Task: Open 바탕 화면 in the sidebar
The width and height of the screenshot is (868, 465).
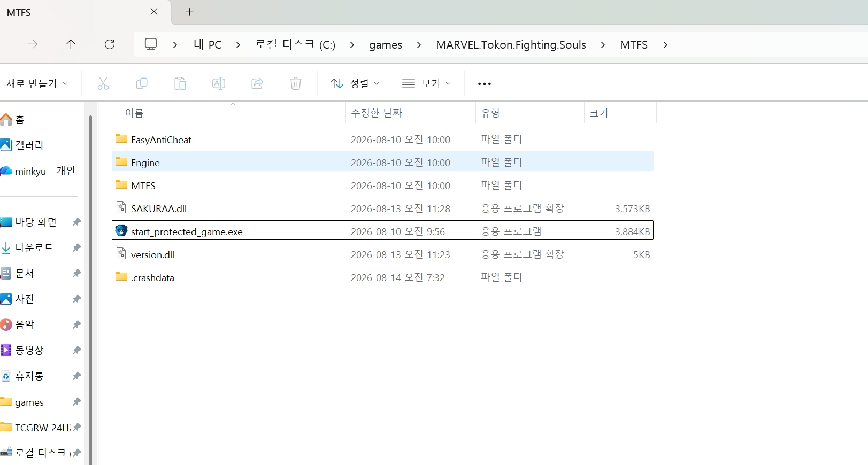Action: [x=35, y=222]
